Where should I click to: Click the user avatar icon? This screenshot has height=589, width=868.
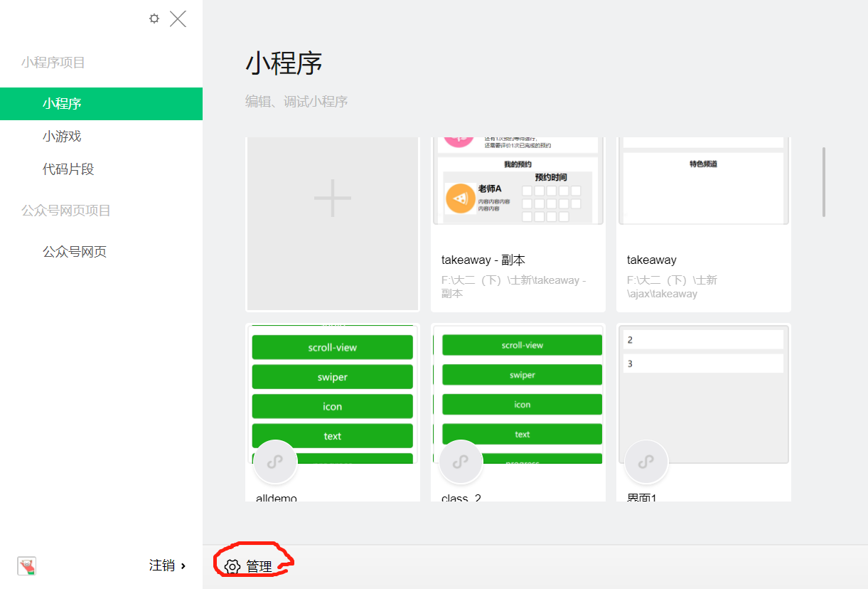coord(27,566)
